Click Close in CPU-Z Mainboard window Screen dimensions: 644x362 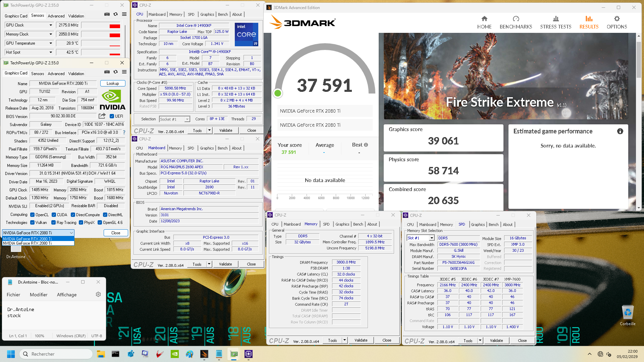point(251,264)
